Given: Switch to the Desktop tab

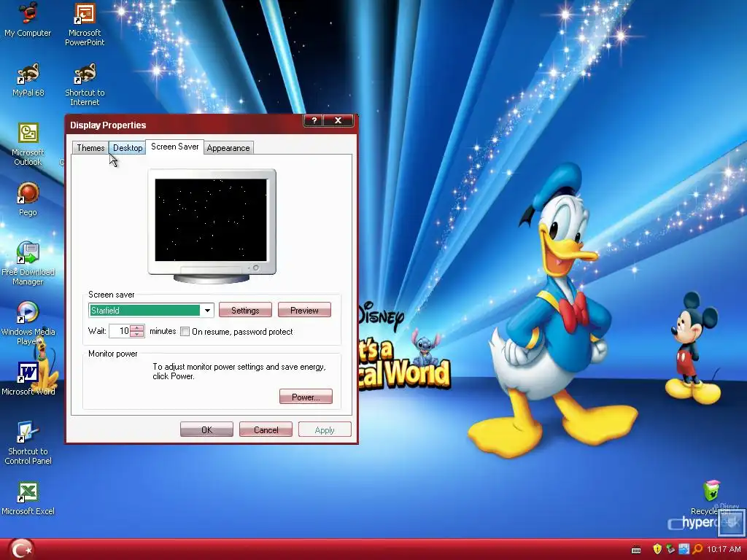Looking at the screenshot, I should [x=127, y=148].
